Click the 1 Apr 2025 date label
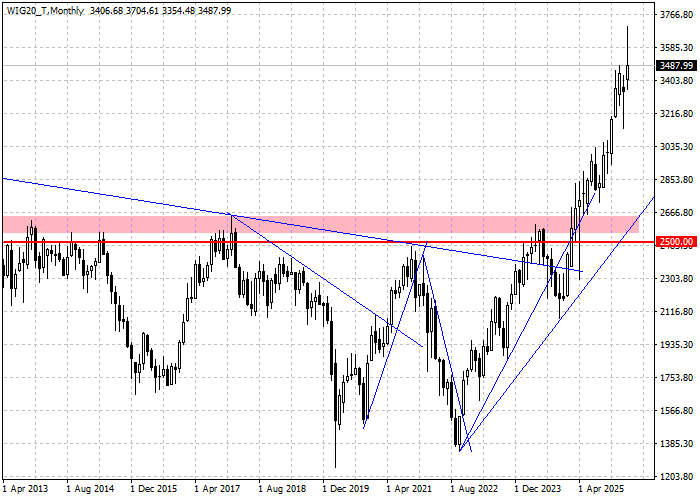The width and height of the screenshot is (700, 500). pyautogui.click(x=603, y=489)
